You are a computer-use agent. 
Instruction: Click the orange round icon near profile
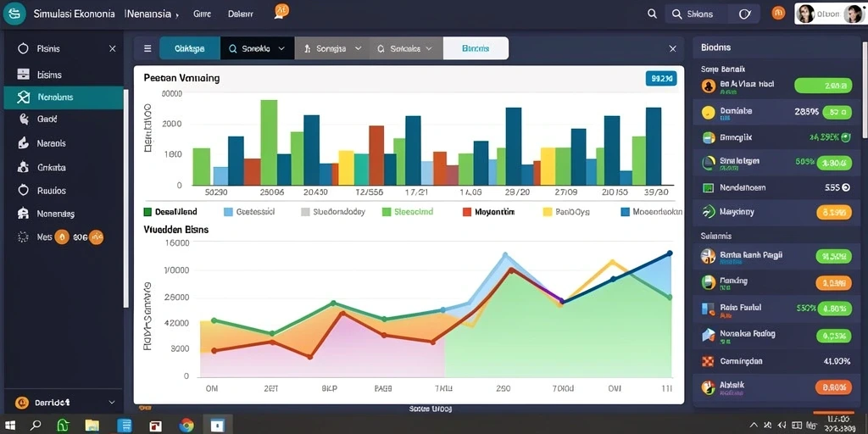778,14
